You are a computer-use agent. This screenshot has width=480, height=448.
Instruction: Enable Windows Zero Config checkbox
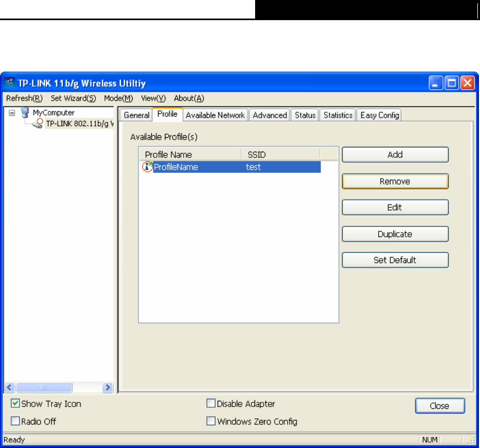pyautogui.click(x=211, y=421)
